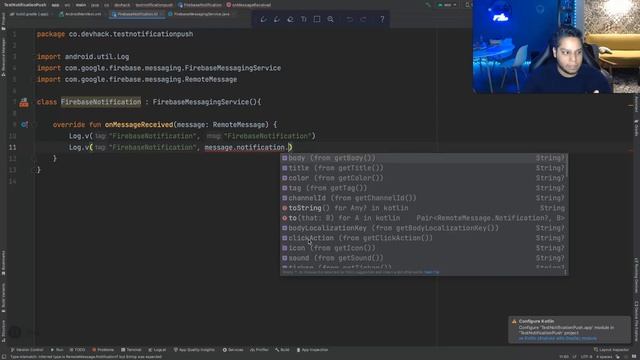Click the Next Tip link in completion popup

coord(431,272)
